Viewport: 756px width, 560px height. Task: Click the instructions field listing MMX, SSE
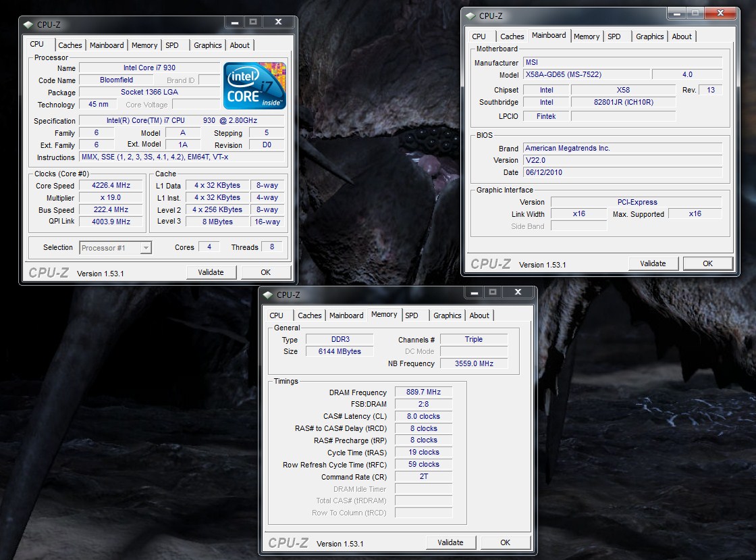coord(182,157)
